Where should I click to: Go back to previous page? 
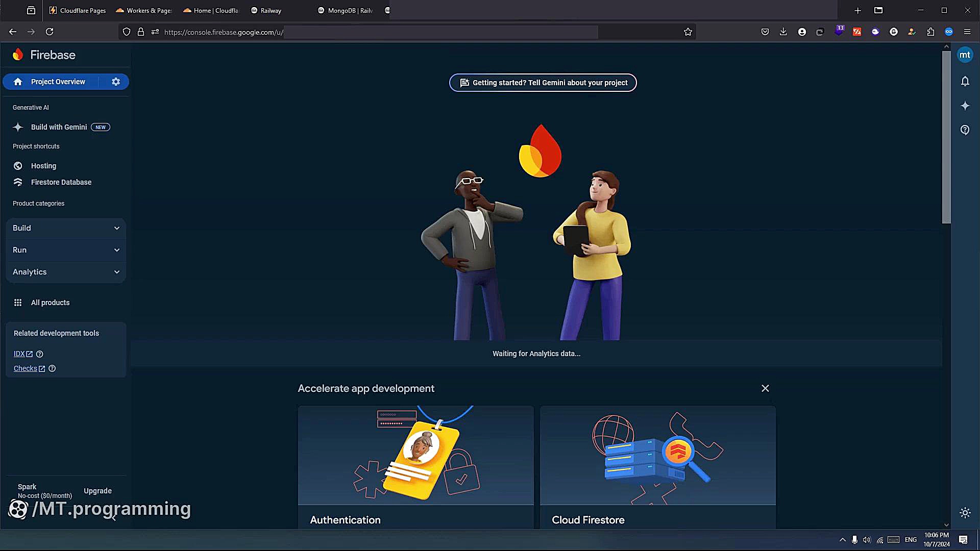point(13,32)
